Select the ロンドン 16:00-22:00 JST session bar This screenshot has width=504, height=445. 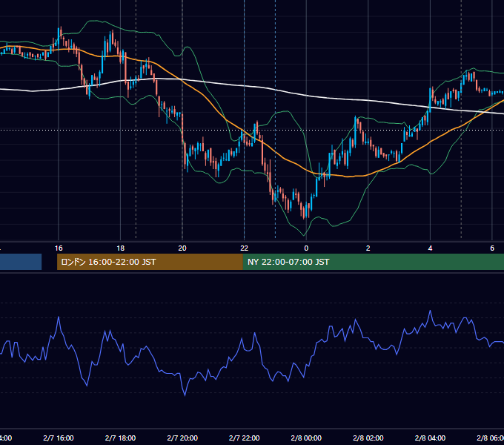coord(150,262)
